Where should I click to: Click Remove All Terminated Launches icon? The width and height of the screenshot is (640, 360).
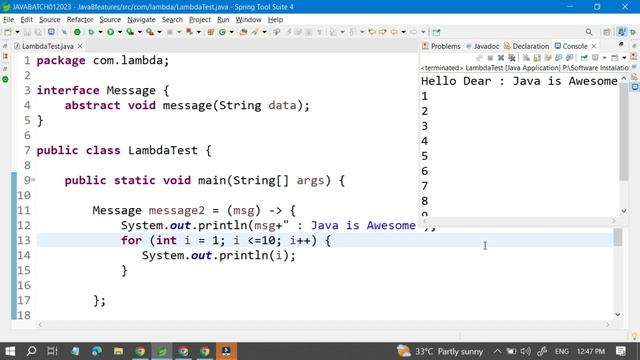pyautogui.click(x=512, y=58)
